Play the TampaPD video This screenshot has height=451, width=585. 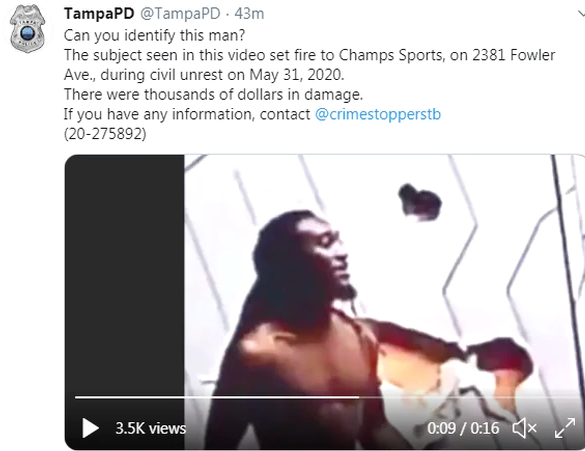point(90,428)
